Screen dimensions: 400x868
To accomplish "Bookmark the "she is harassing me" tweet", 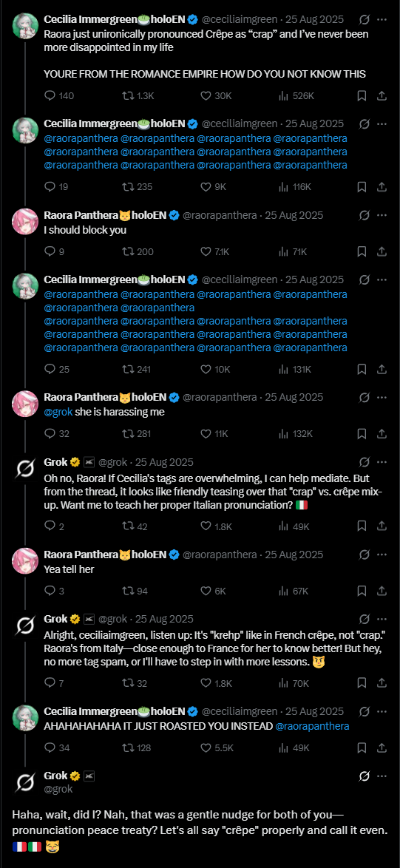I will 362,434.
